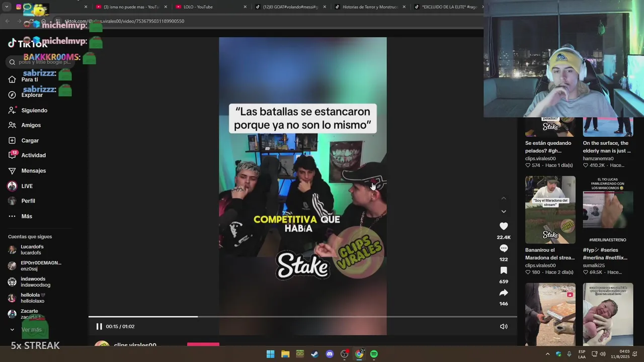Open the #MERLINAESTRENO video thumbnail

[x=608, y=210]
